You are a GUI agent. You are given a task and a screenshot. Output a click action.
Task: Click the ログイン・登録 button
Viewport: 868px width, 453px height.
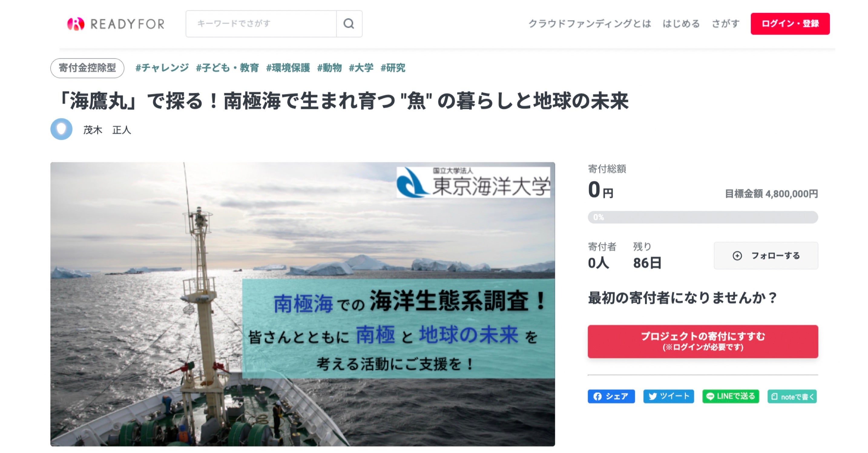pos(790,24)
